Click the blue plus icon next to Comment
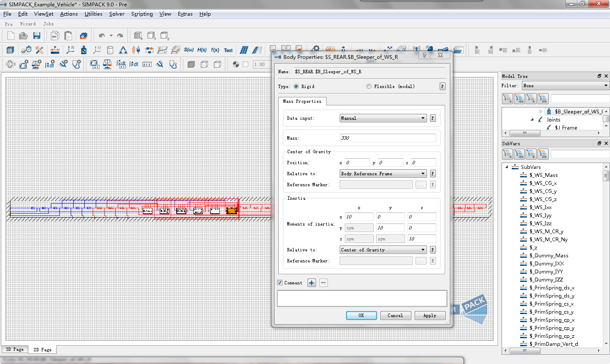The height and width of the screenshot is (364, 610). point(312,283)
